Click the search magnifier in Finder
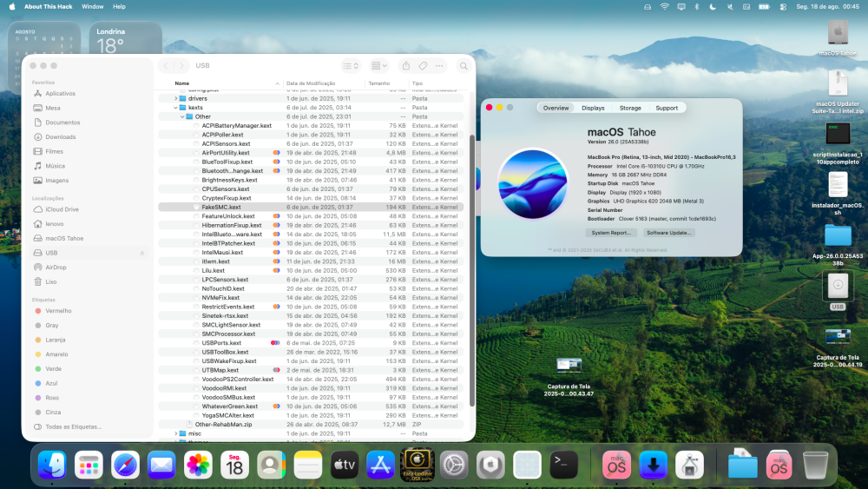 pos(464,65)
